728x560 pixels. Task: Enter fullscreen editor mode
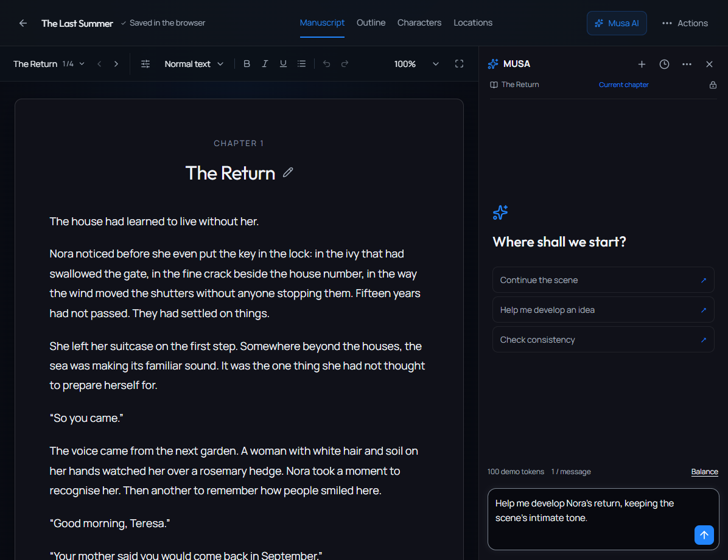[459, 64]
